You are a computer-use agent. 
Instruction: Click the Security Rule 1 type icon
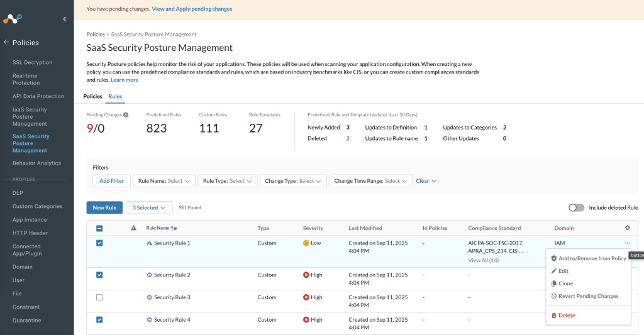click(149, 243)
